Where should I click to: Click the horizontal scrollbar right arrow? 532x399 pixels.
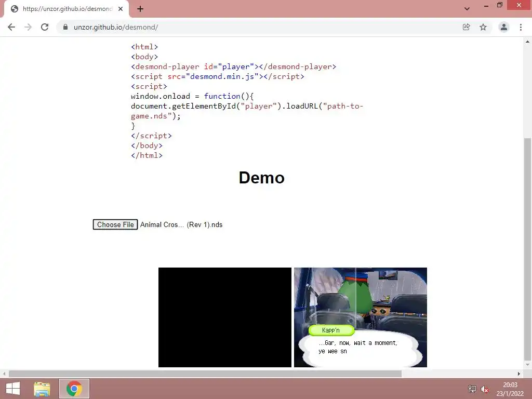[x=519, y=374]
